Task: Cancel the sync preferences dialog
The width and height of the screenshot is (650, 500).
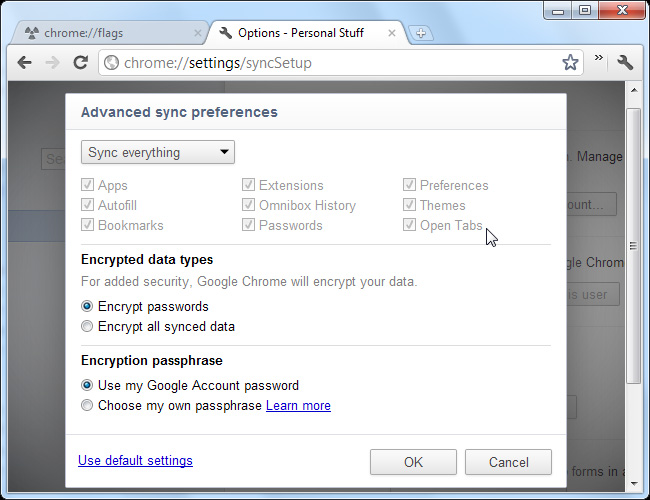Action: [x=508, y=462]
